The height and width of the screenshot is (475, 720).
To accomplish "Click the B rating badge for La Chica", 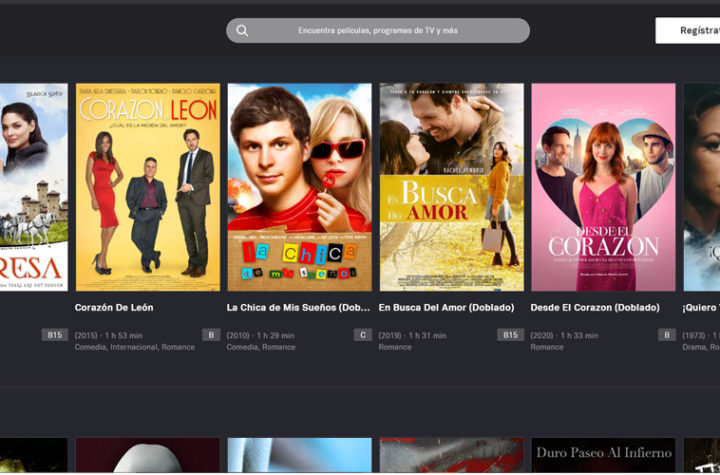I will click(x=210, y=335).
